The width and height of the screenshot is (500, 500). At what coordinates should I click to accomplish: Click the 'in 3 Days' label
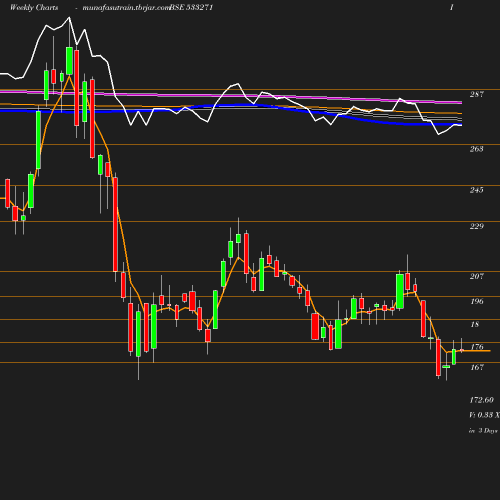(483, 431)
